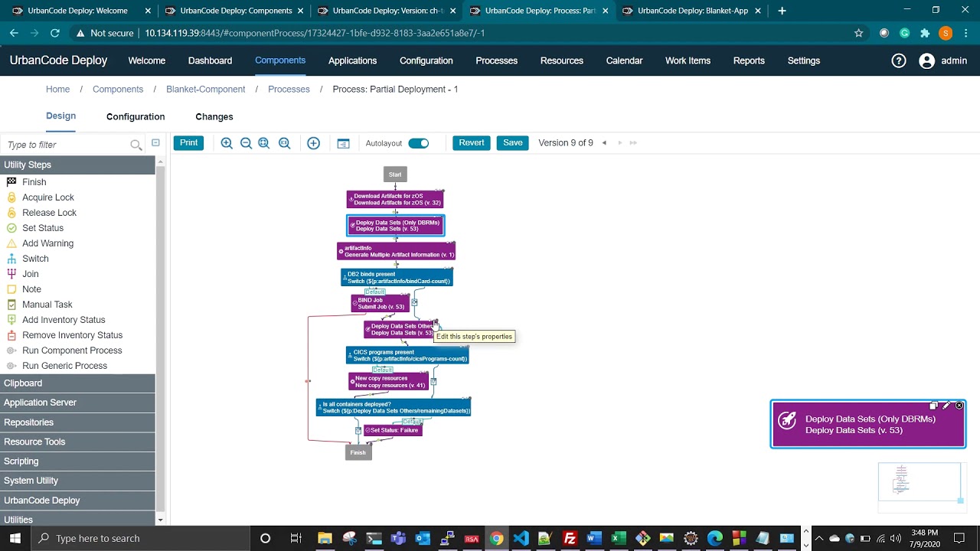Open FileZilla from the taskbar
Image resolution: width=980 pixels, height=551 pixels.
click(x=570, y=538)
